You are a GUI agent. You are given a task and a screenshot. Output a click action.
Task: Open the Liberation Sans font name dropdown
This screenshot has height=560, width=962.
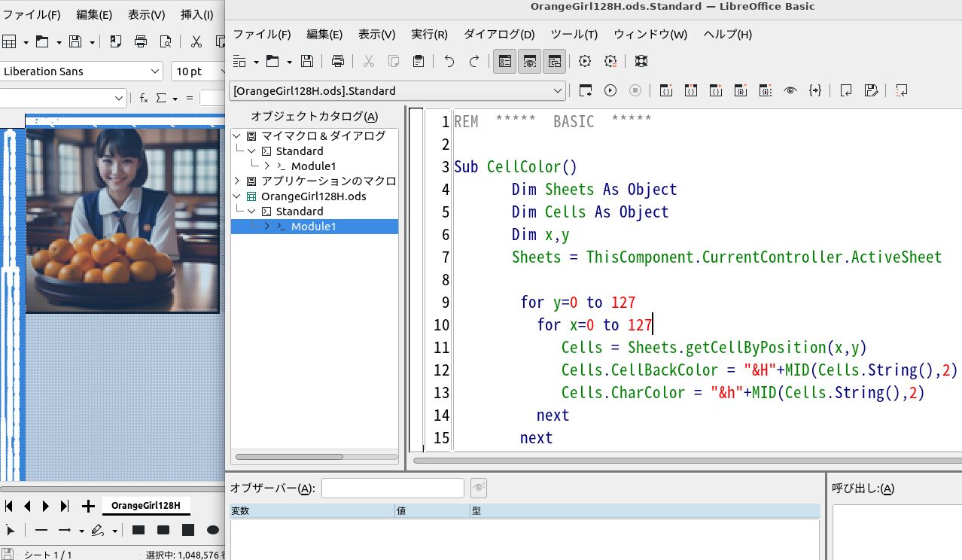155,72
